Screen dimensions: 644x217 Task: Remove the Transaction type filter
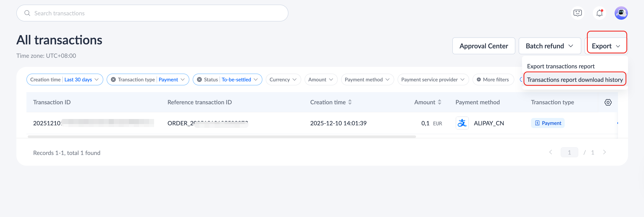pyautogui.click(x=113, y=80)
